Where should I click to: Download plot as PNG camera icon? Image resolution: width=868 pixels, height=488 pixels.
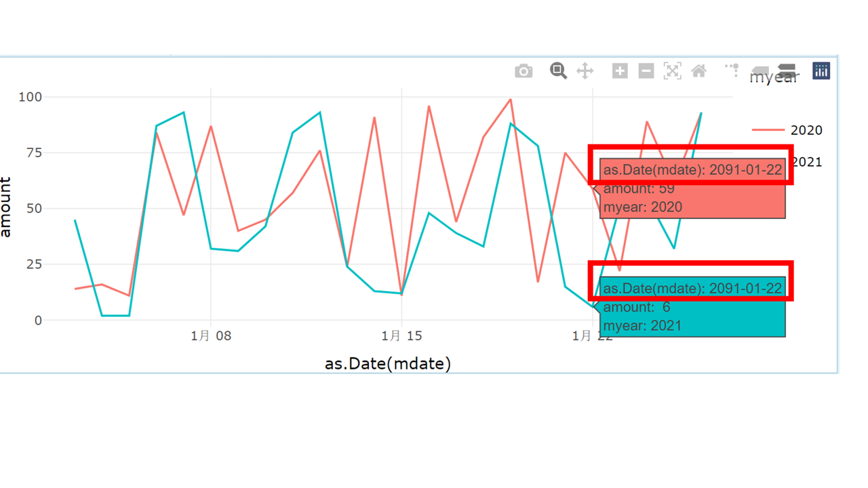524,71
